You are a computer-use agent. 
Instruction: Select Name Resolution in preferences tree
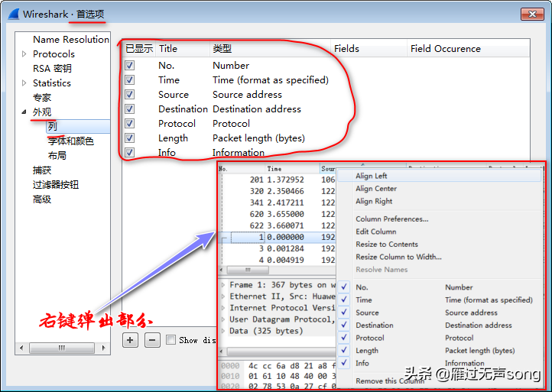coord(71,40)
